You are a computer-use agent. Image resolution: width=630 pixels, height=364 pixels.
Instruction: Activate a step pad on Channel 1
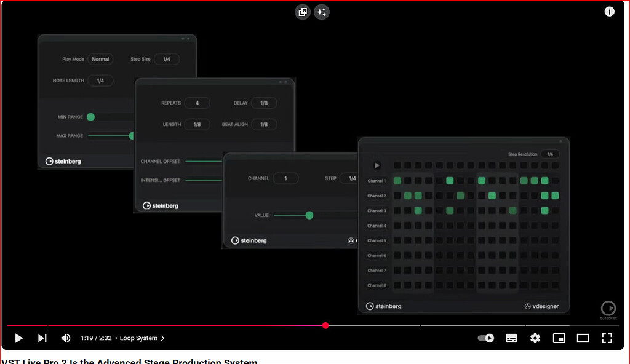click(397, 180)
